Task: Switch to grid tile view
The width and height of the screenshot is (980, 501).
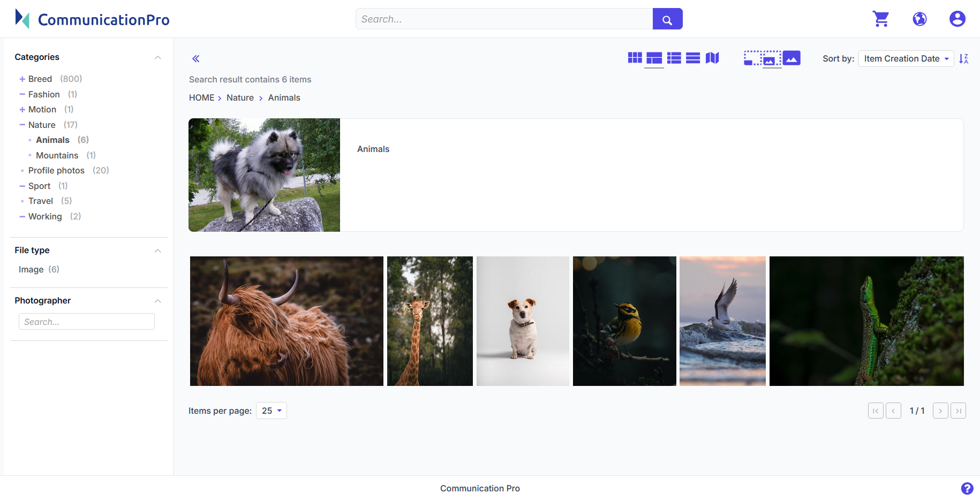Action: 635,58
